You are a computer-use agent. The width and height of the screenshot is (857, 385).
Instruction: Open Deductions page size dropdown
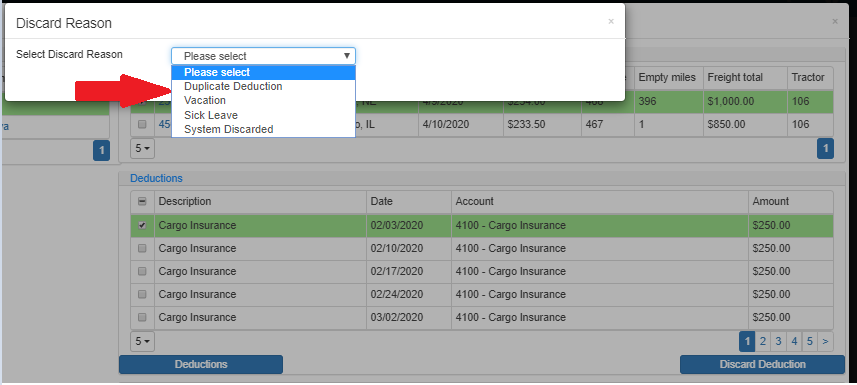[142, 341]
